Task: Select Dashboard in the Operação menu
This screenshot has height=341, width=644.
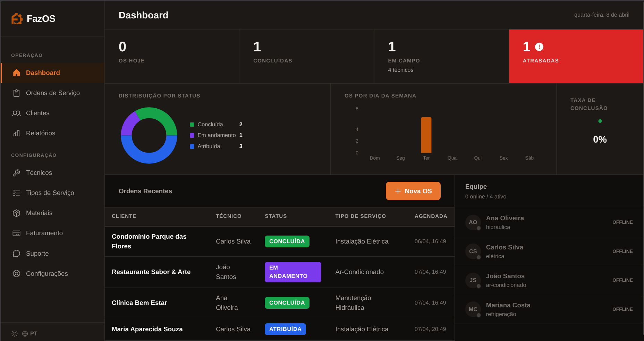Action: point(43,73)
